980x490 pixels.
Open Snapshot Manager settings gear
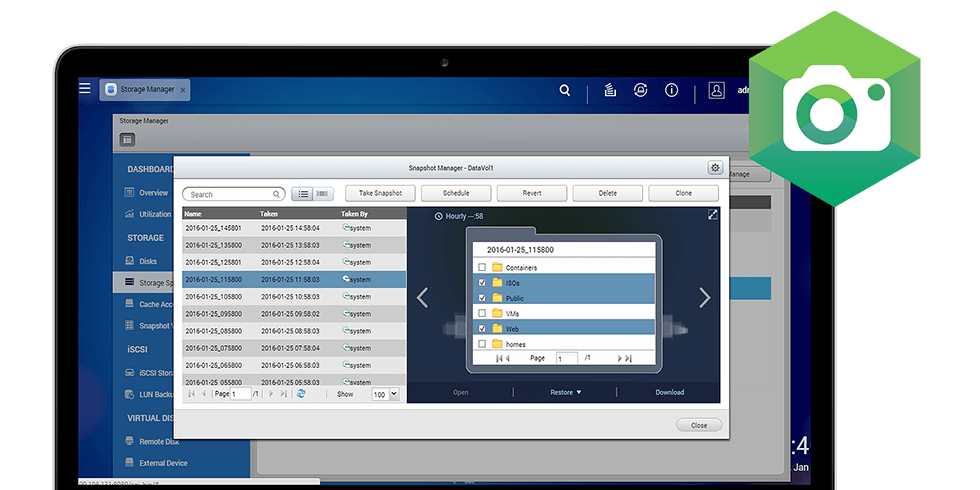click(715, 168)
